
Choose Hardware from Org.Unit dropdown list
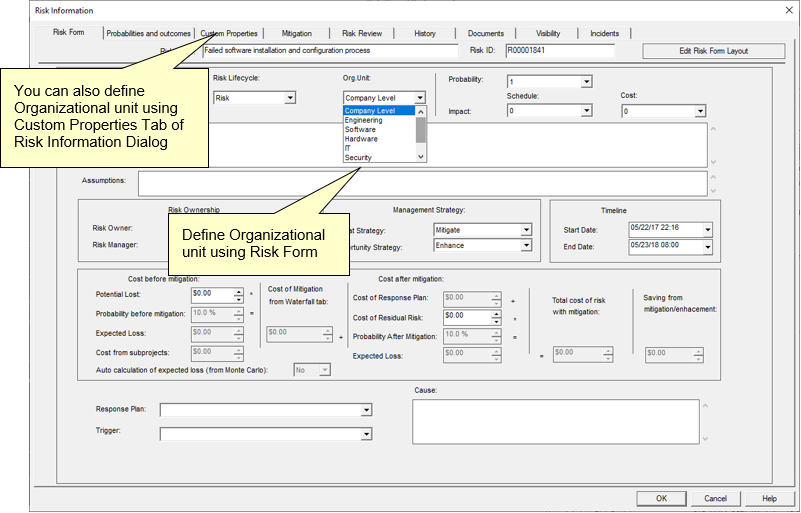click(361, 139)
